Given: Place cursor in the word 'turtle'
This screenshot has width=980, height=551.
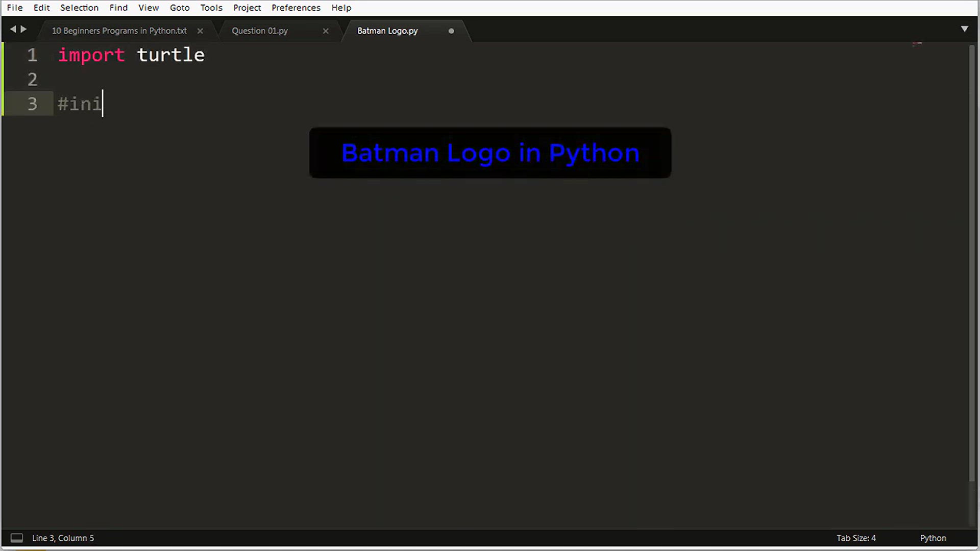Looking at the screenshot, I should (170, 55).
